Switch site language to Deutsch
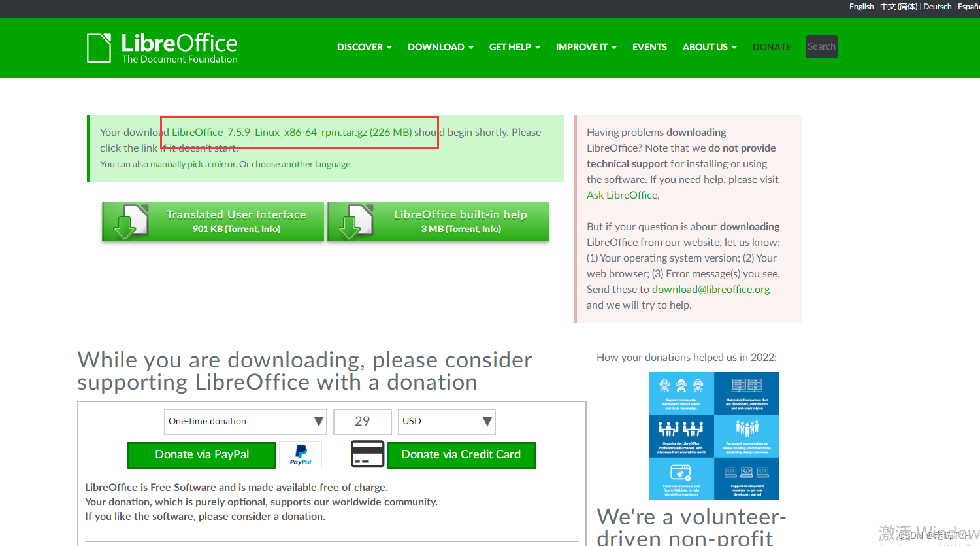Image resolution: width=980 pixels, height=546 pixels. (x=937, y=6)
